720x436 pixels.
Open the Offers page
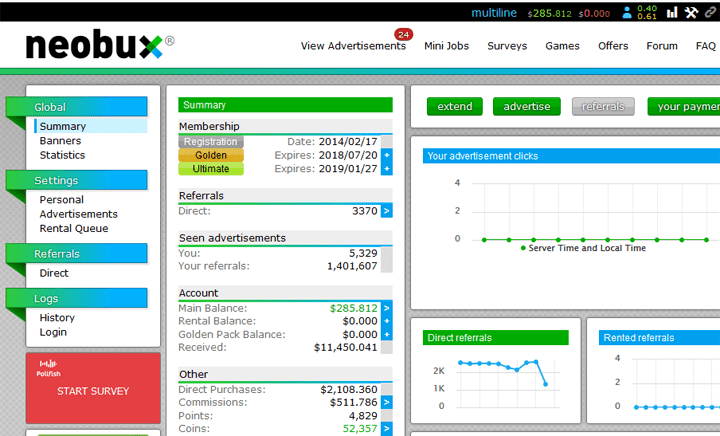[x=613, y=46]
